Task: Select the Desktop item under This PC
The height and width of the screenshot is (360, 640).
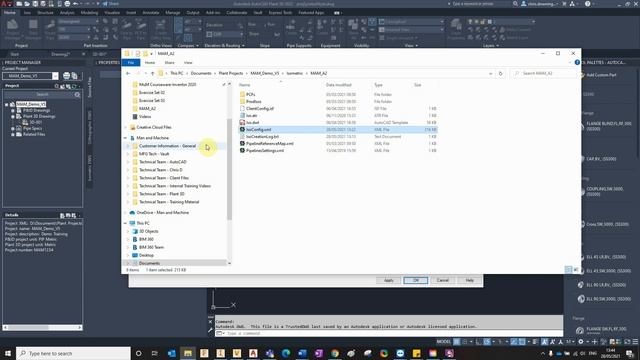Action: click(146, 255)
